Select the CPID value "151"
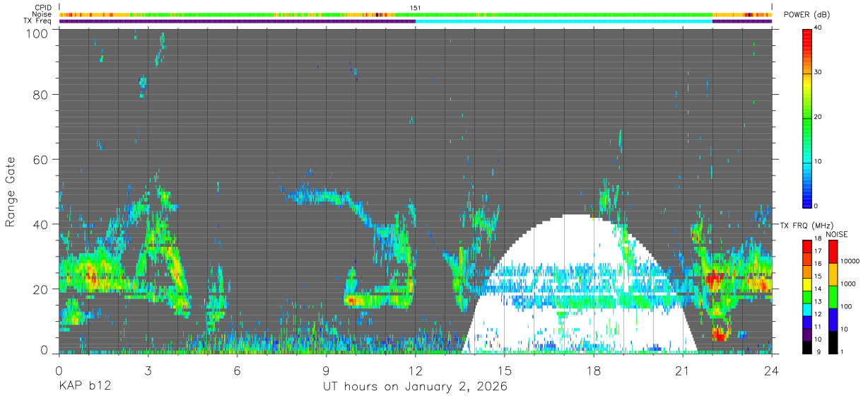The height and width of the screenshot is (401, 868). tap(416, 8)
